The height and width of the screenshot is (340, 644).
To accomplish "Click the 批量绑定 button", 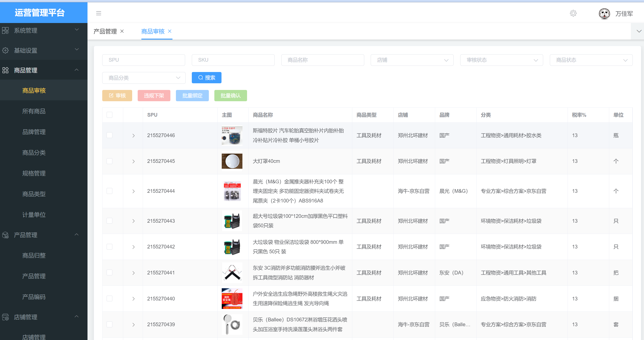I will (192, 95).
